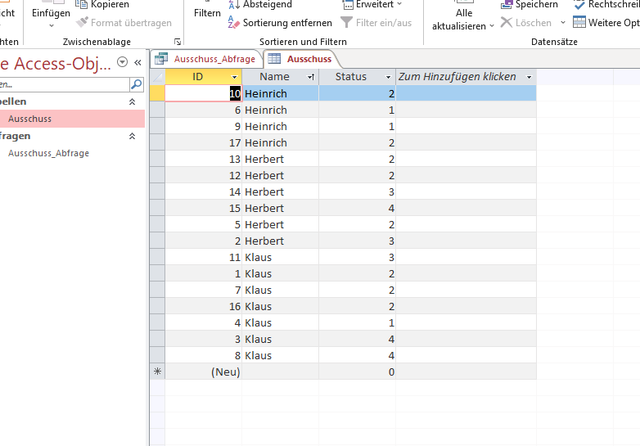Click Status cell in ID 16 row

coord(357,306)
